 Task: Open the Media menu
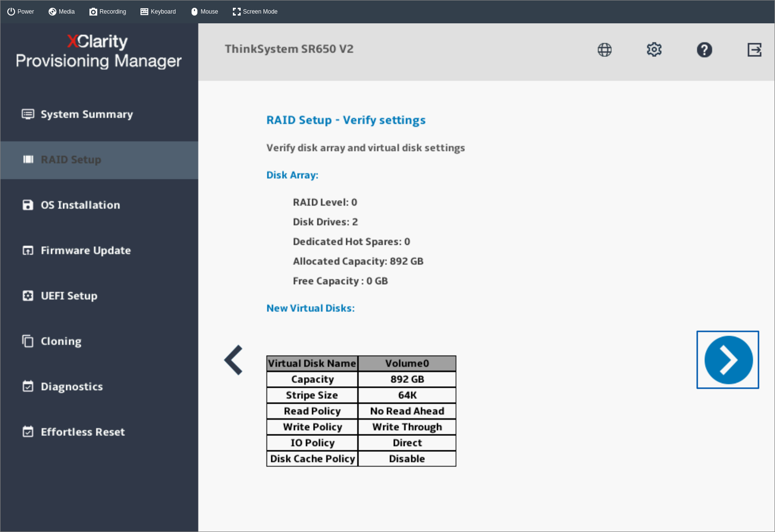click(61, 12)
